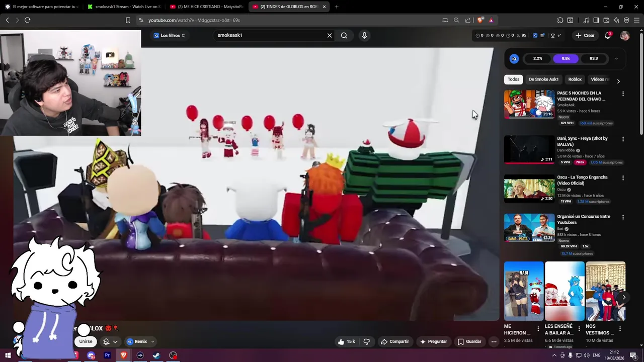
Task: Open the ME HICIERON short thumbnail
Action: tap(524, 291)
